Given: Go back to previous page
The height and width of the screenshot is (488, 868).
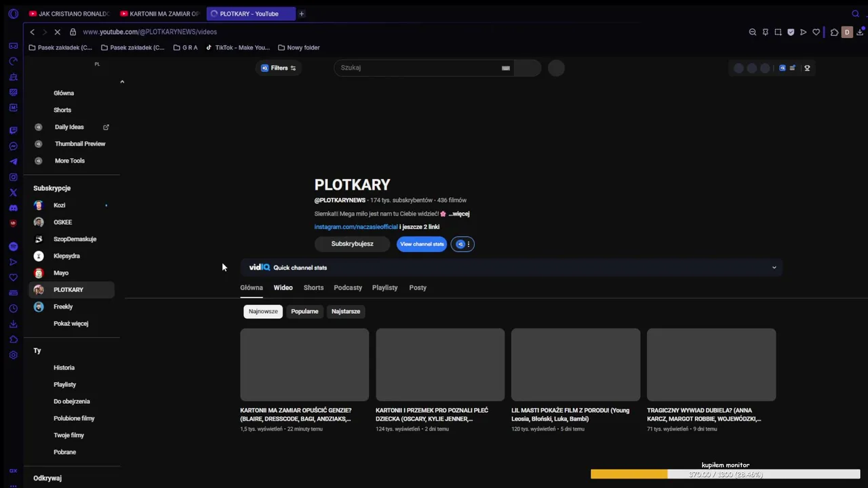Looking at the screenshot, I should pyautogui.click(x=32, y=32).
